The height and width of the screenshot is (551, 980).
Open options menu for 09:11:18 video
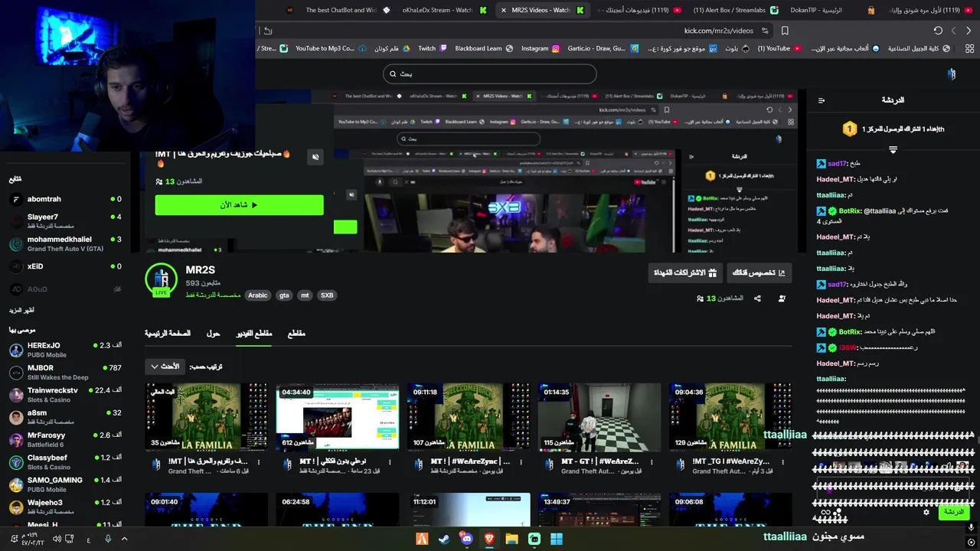tap(521, 462)
